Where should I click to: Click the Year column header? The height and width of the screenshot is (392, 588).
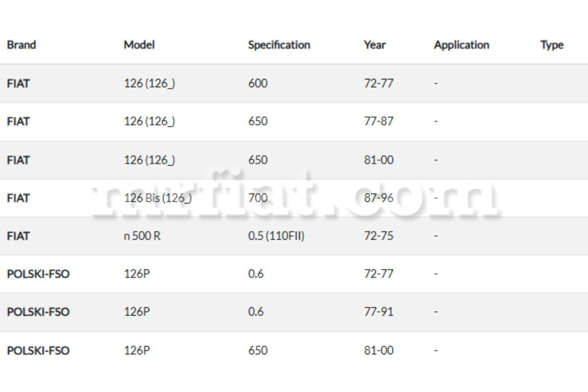tap(375, 45)
